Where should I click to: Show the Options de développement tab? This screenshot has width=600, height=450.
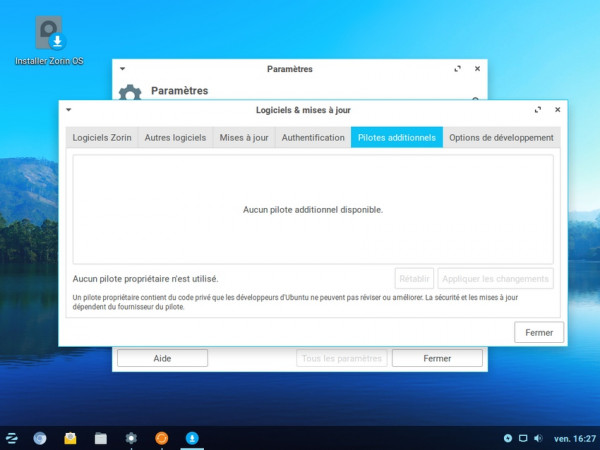tap(501, 138)
